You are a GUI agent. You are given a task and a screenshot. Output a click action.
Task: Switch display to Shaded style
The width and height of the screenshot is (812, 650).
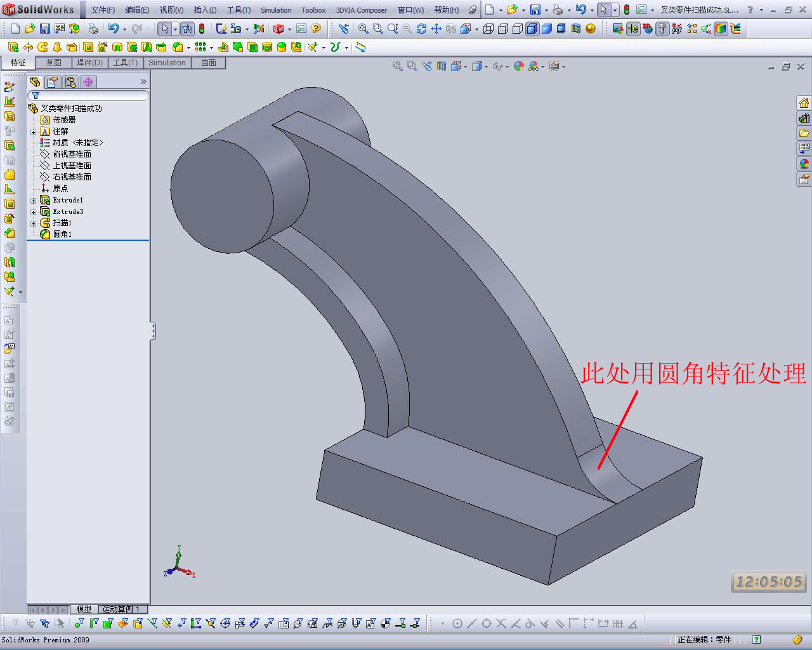tap(547, 29)
